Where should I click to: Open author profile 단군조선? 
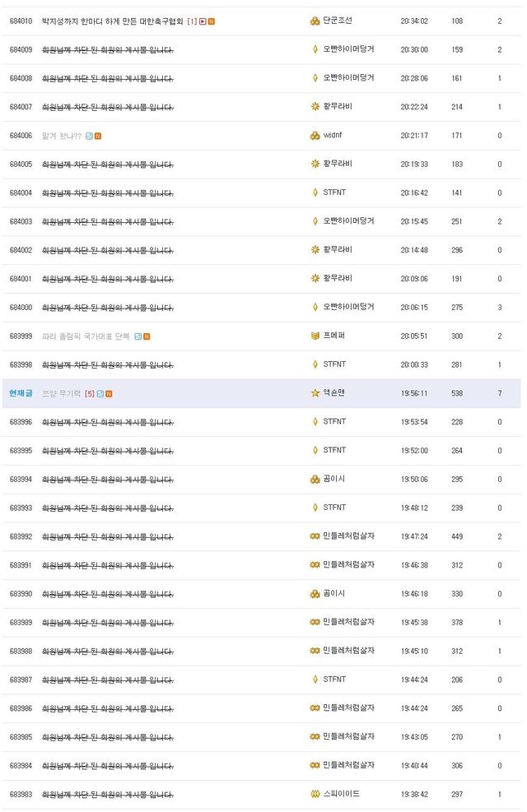pos(337,21)
